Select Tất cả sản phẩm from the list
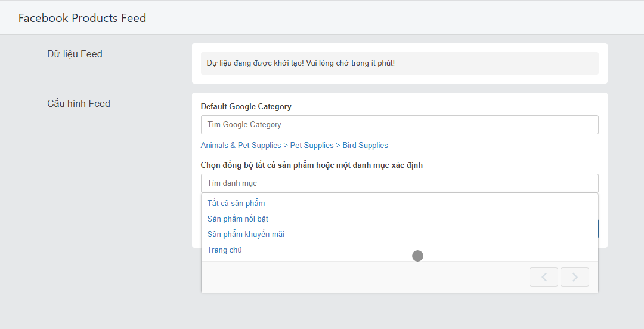The height and width of the screenshot is (329, 644). (x=236, y=203)
